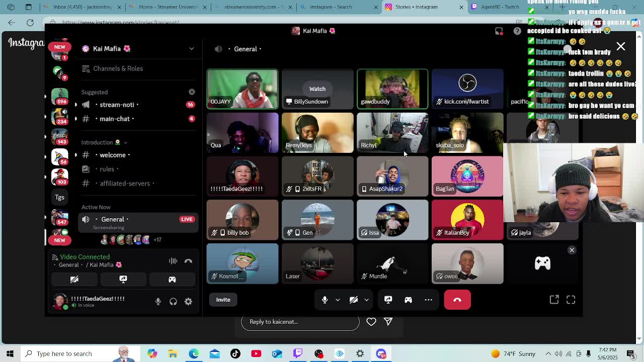Open the affiliated-servers channel
Screen dimensions: 644x362
[125, 184]
